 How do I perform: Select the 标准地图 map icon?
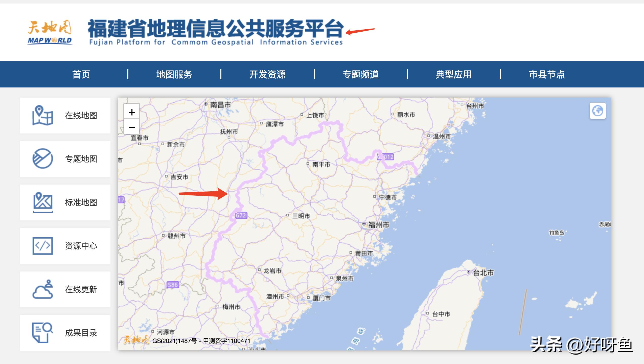pyautogui.click(x=42, y=202)
